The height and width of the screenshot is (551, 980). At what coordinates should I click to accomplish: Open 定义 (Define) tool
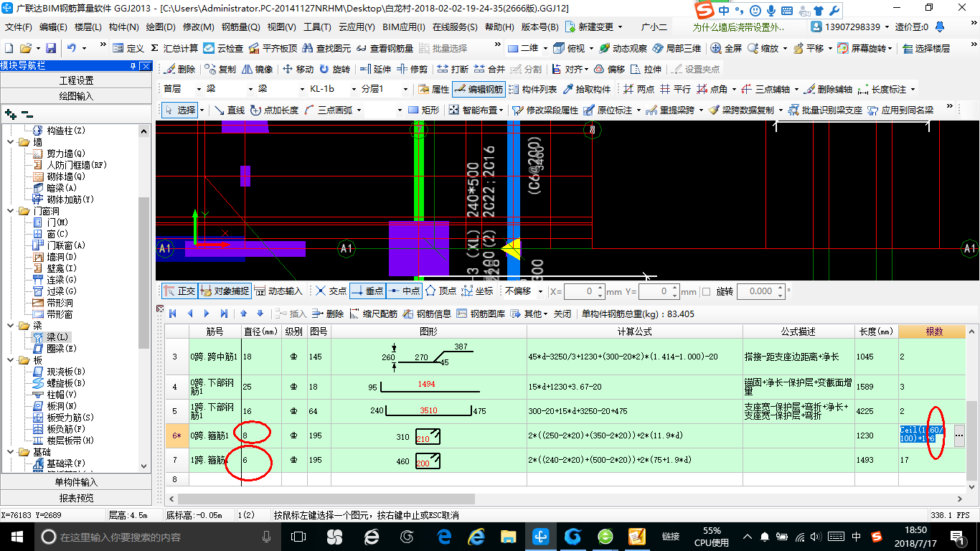click(128, 48)
